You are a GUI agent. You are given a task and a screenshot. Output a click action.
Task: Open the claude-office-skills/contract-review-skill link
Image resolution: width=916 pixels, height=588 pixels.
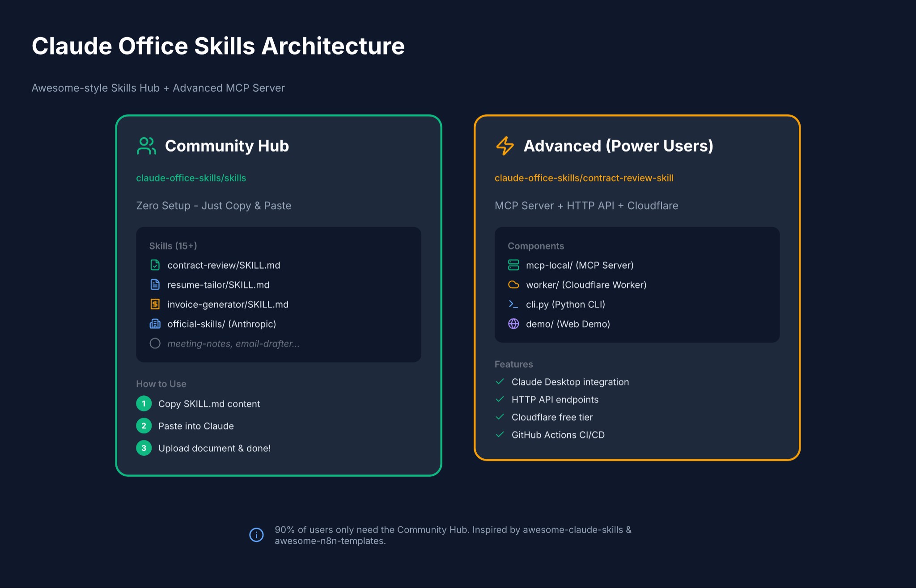pos(584,178)
